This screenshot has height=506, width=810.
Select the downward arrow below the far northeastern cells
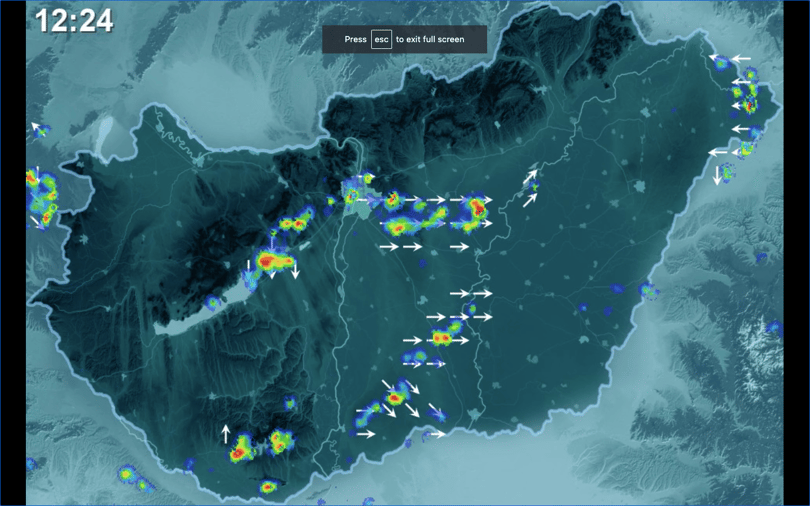click(x=717, y=176)
